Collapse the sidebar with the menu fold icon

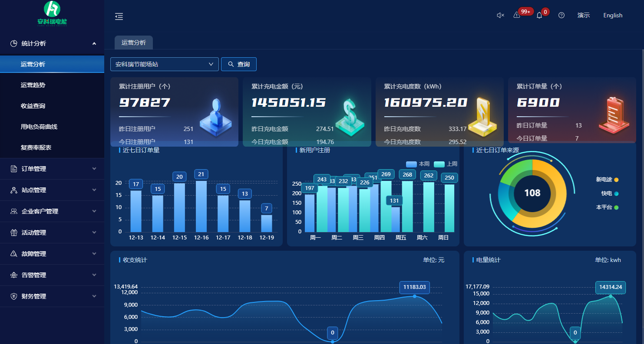(x=119, y=16)
